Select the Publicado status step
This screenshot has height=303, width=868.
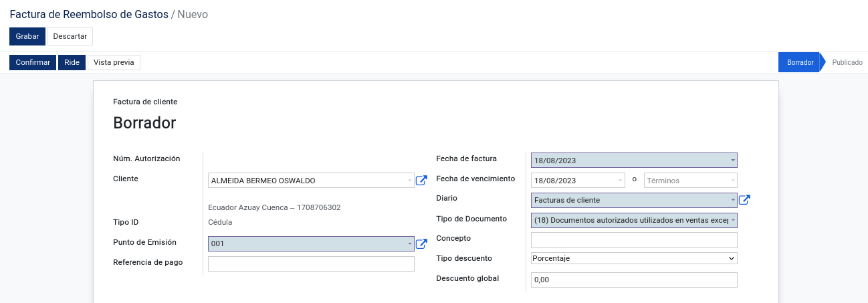(x=847, y=62)
